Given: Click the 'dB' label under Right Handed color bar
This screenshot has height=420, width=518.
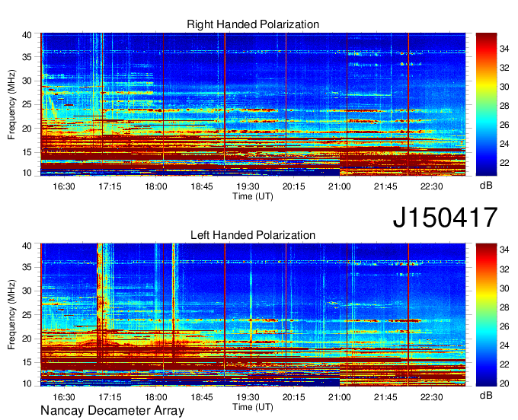Looking at the screenshot, I should (x=486, y=186).
